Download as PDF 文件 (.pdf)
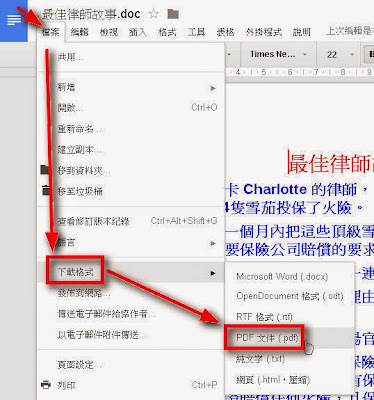 289,338
